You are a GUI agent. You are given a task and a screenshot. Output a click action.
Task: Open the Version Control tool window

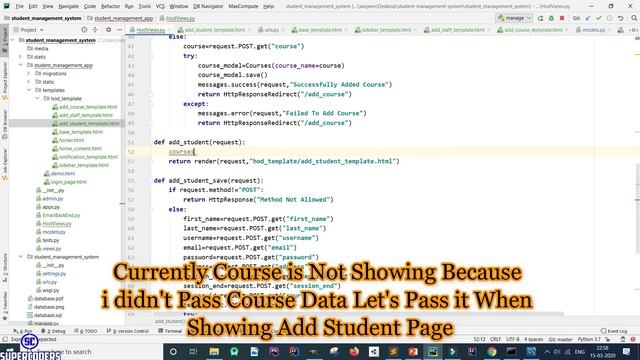(x=127, y=331)
